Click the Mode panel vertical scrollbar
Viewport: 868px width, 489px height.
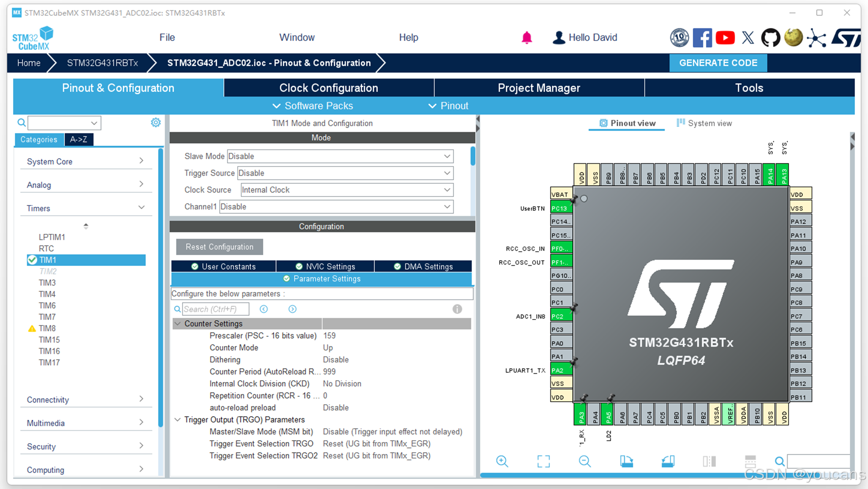(x=473, y=156)
